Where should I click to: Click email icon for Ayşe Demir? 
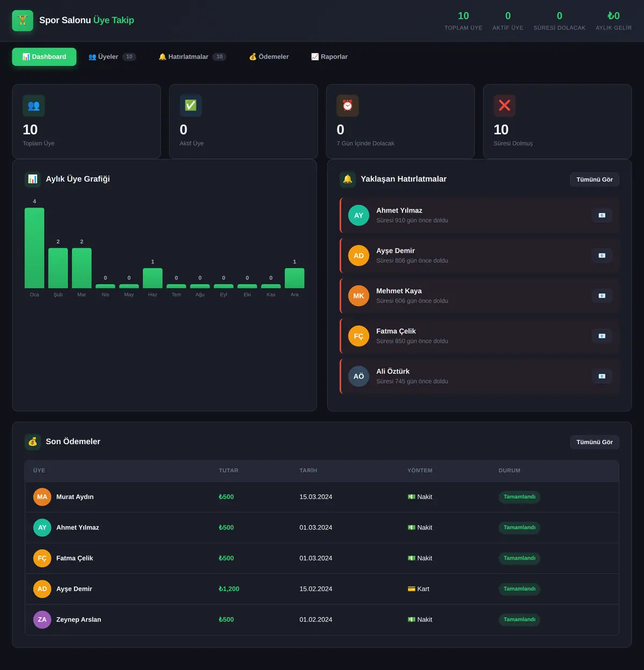tap(602, 255)
